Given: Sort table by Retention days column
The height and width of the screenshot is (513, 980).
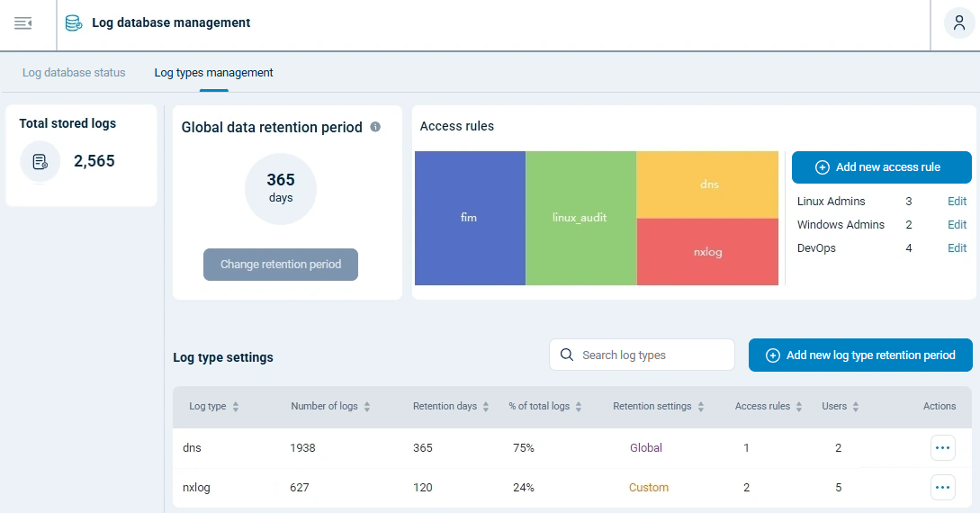Looking at the screenshot, I should 486,407.
